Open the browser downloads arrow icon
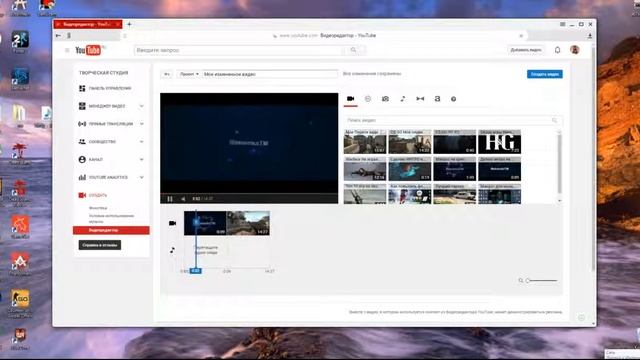The width and height of the screenshot is (640, 360). pyautogui.click(x=590, y=36)
